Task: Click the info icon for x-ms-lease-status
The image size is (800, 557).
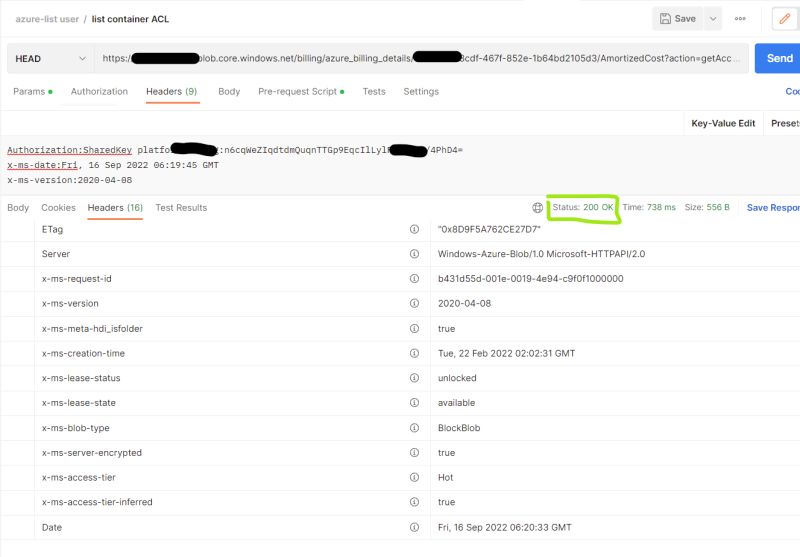Action: pos(414,378)
